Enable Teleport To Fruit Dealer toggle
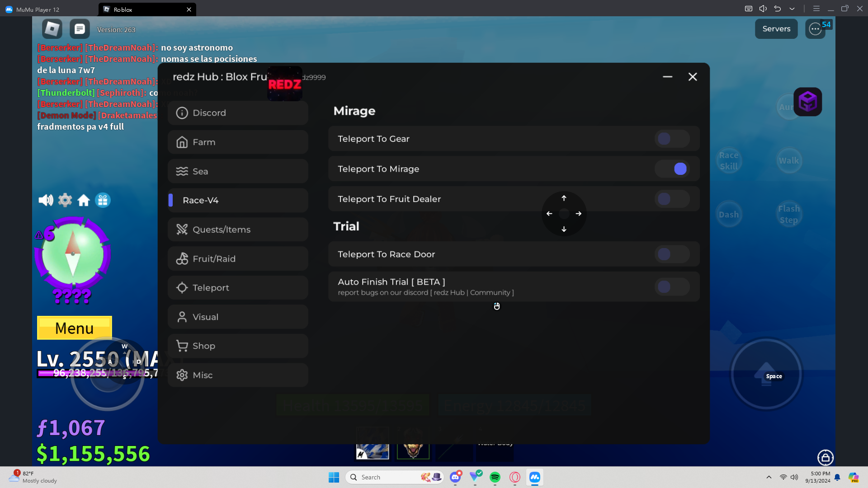The image size is (868, 488). point(672,199)
